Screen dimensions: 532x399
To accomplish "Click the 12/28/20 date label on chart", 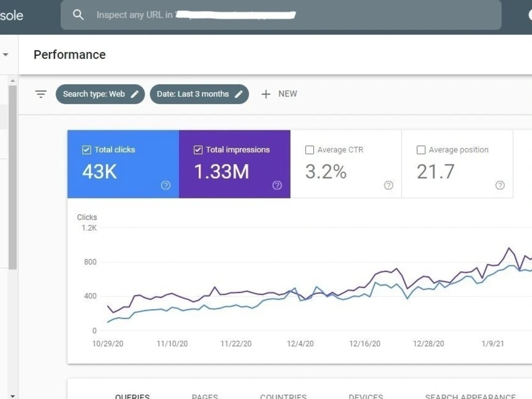I will pos(428,344).
